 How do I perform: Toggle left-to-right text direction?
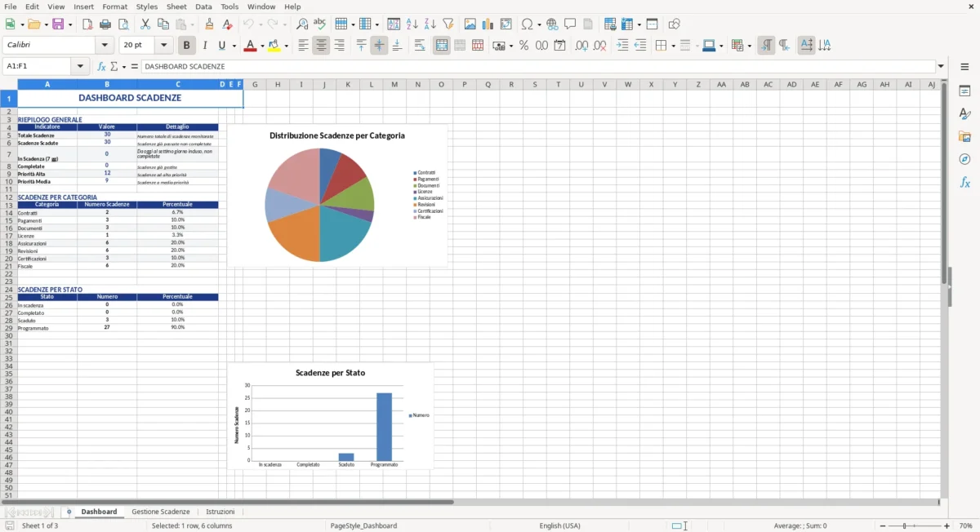point(766,46)
